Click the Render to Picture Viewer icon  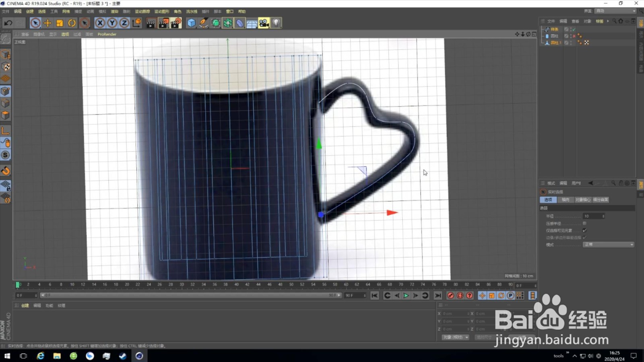(163, 23)
